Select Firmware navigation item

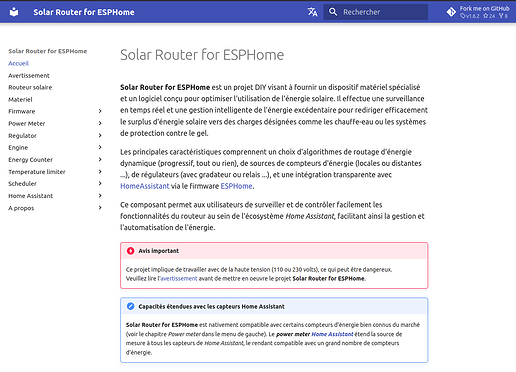[22, 111]
